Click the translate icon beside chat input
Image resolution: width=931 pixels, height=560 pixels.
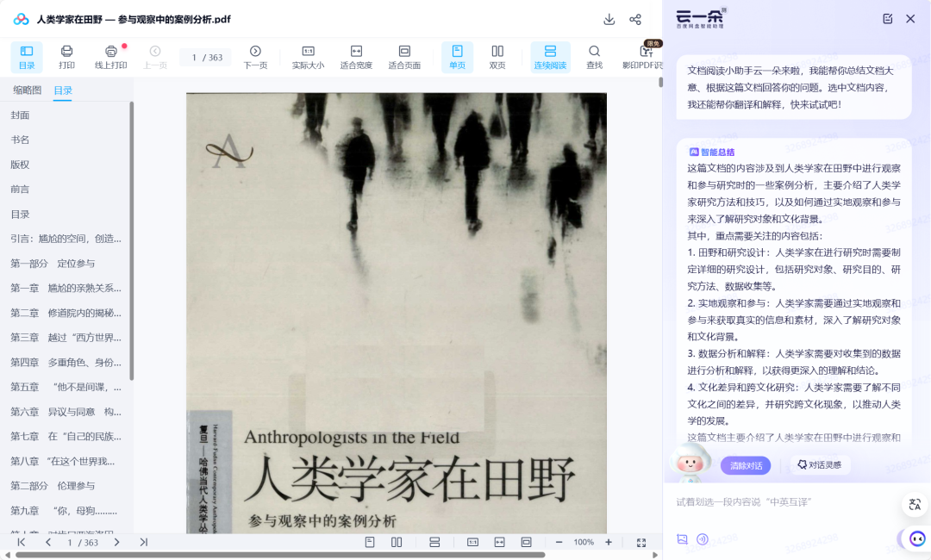point(915,505)
